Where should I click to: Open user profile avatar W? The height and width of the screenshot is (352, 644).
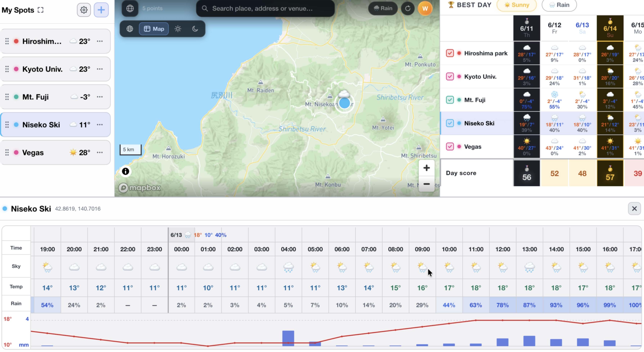coord(425,8)
